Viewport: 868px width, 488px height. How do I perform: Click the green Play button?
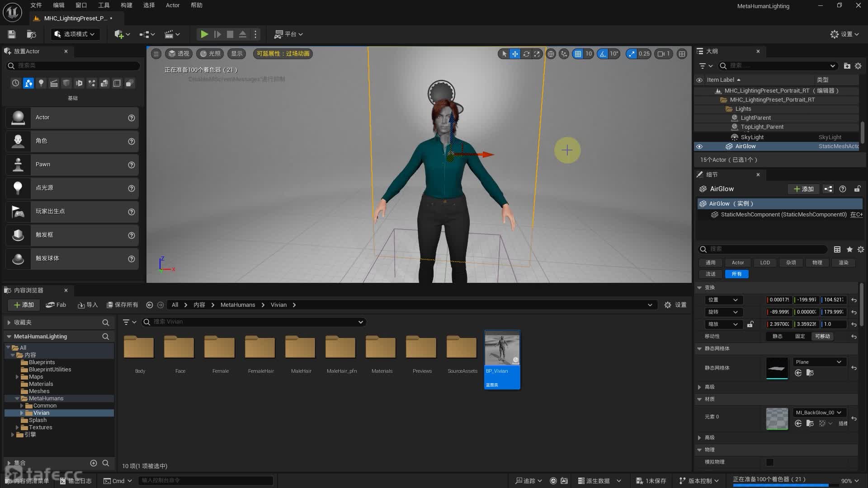click(x=204, y=34)
